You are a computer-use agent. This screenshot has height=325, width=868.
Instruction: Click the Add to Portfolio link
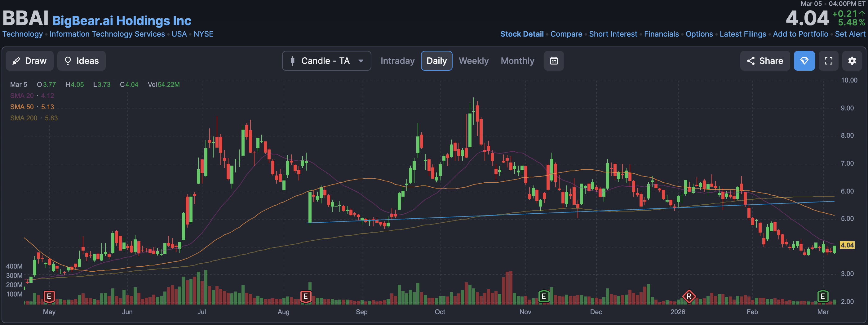pos(800,34)
